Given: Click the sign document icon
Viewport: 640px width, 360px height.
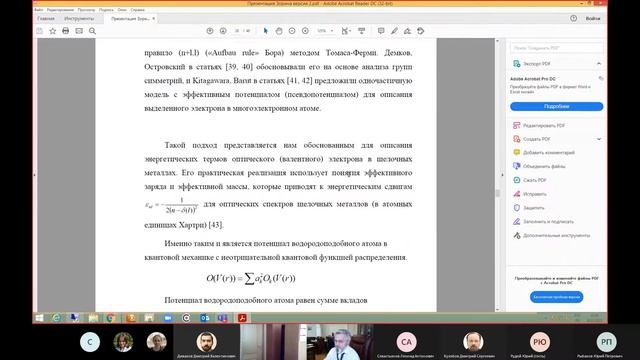Looking at the screenshot, I should tap(407, 31).
